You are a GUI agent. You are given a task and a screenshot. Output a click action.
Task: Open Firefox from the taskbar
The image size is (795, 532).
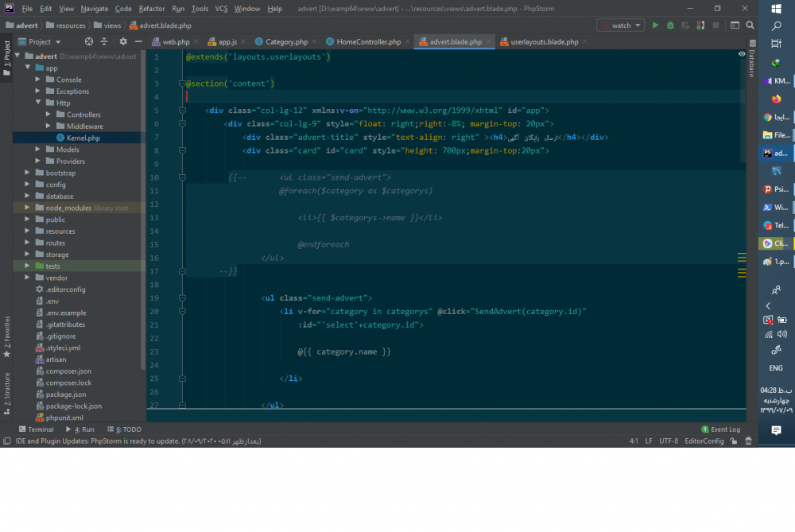tap(776, 99)
